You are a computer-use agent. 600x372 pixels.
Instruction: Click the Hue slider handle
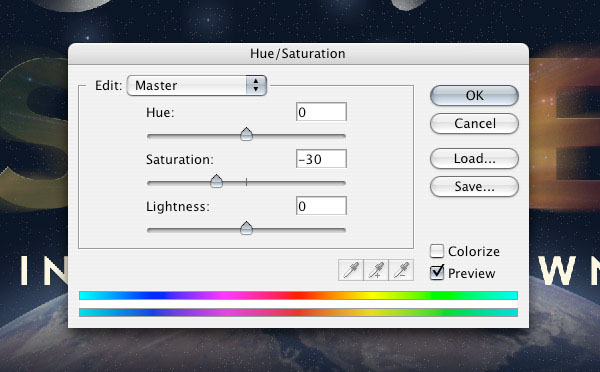(246, 134)
